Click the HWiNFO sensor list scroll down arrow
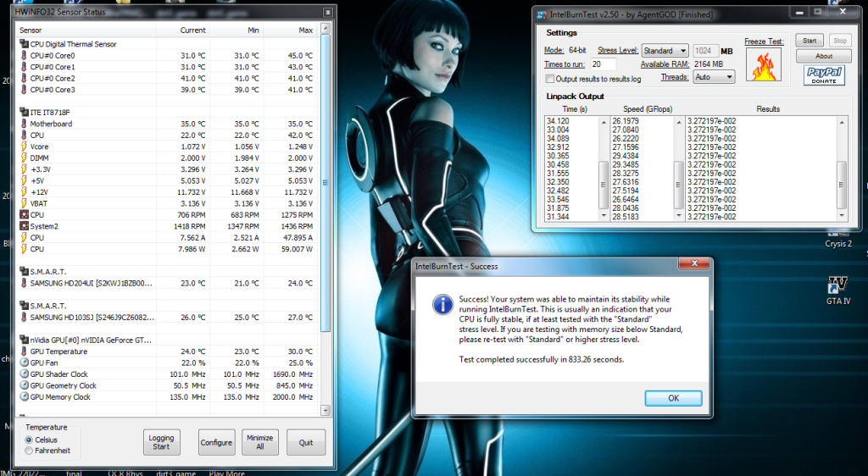 [x=325, y=410]
